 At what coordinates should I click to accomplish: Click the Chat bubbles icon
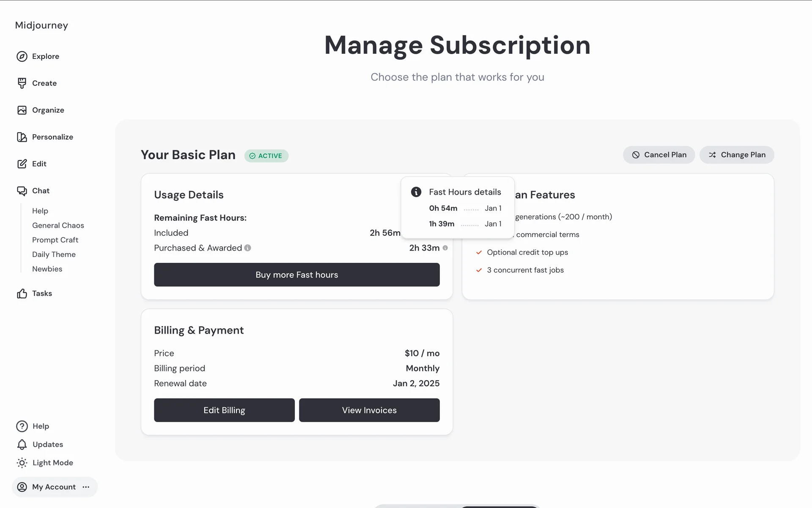click(x=22, y=191)
